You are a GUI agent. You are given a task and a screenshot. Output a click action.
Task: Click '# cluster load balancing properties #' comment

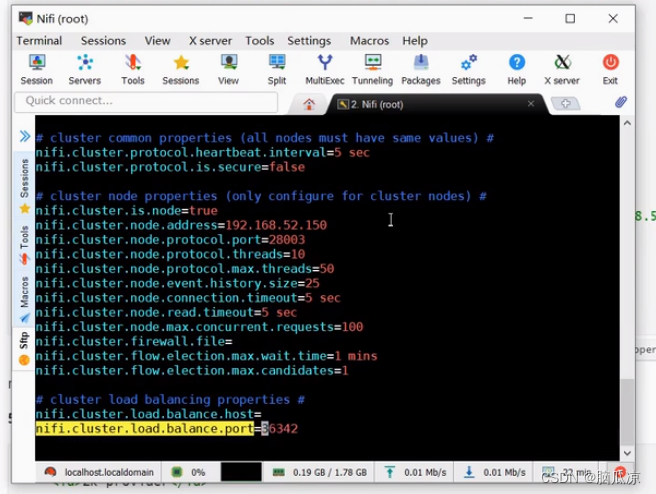pos(170,399)
